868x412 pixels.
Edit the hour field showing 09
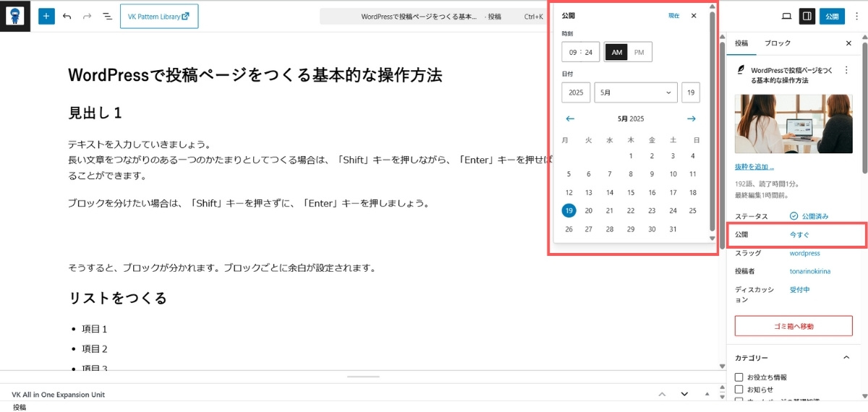coord(573,52)
